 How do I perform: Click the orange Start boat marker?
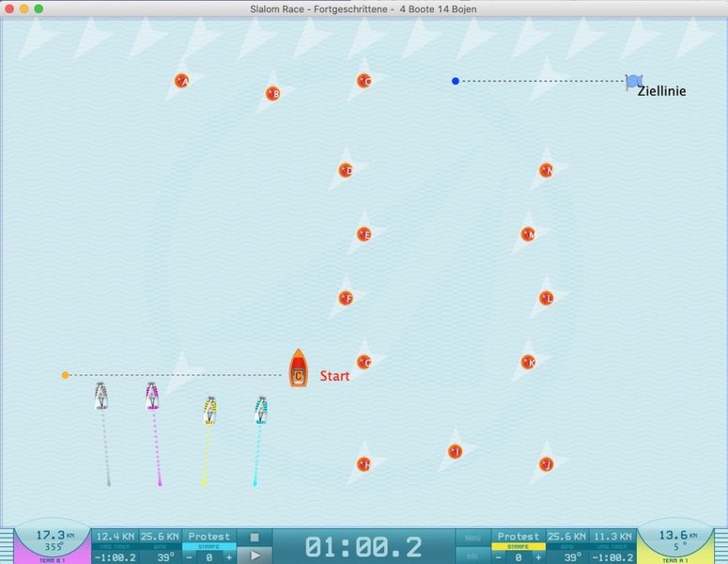coord(298,369)
